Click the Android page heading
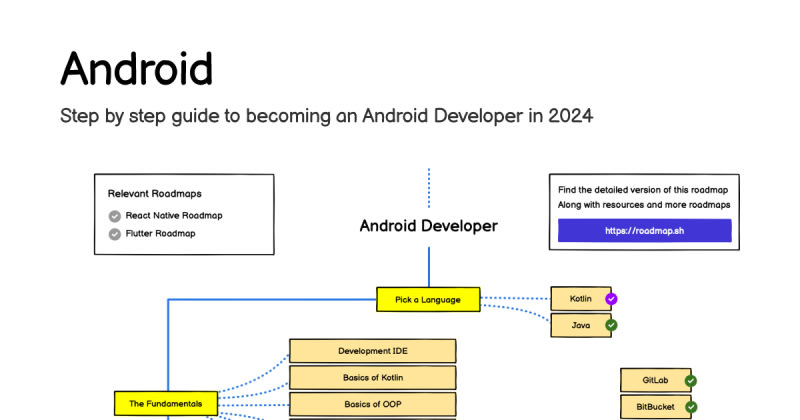This screenshot has width=800, height=420. (x=137, y=68)
